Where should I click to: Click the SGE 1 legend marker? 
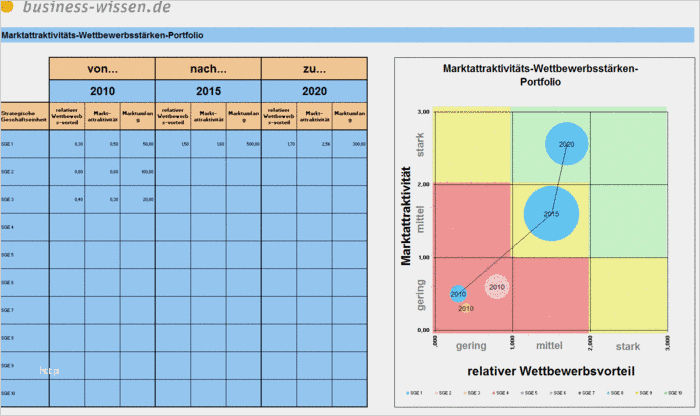pyautogui.click(x=408, y=393)
